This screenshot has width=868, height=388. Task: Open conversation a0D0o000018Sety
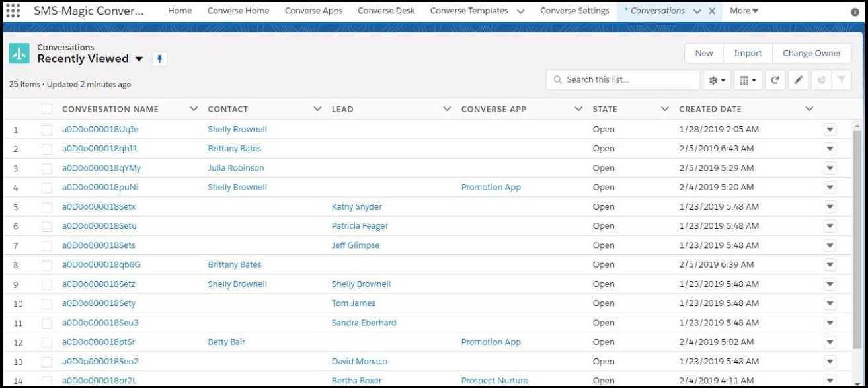(99, 303)
